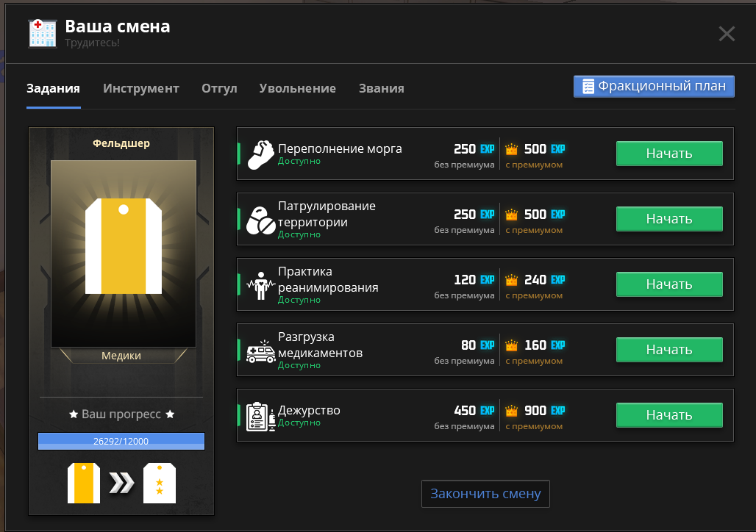This screenshot has height=532, width=756.
Task: Click the 900 EXP premium reward
Action: (x=544, y=411)
